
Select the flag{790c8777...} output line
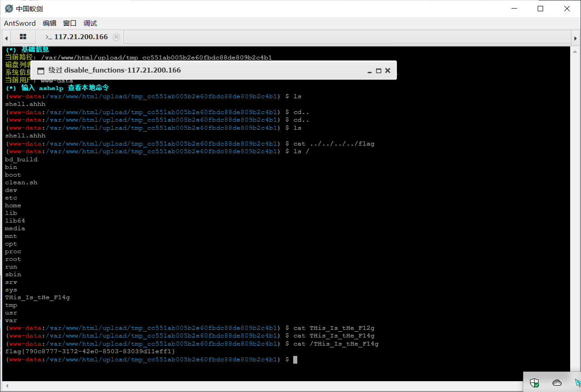click(x=90, y=351)
